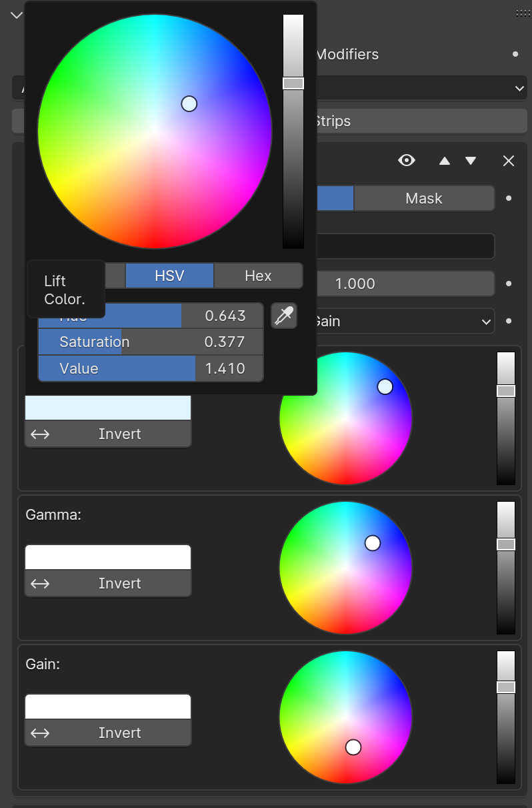532x808 pixels.
Task: Click the Value 1.410 slider
Action: tap(151, 368)
